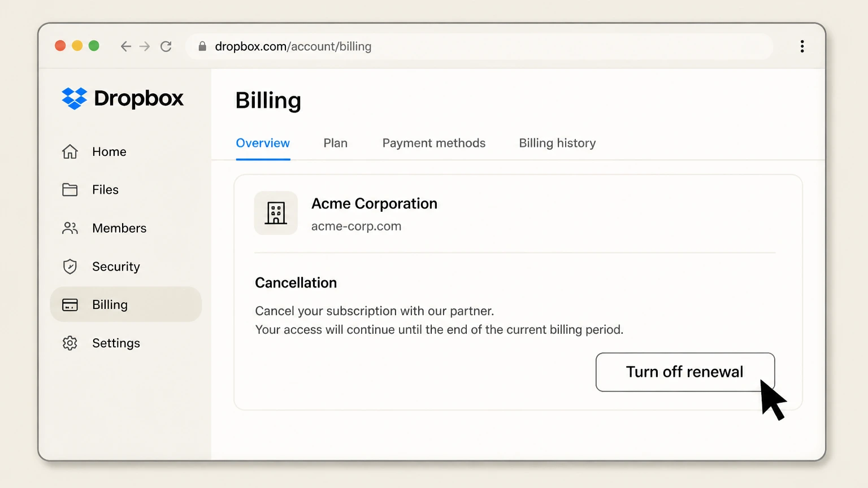868x488 pixels.
Task: Click the acme-corp.com domain text
Action: (x=356, y=226)
